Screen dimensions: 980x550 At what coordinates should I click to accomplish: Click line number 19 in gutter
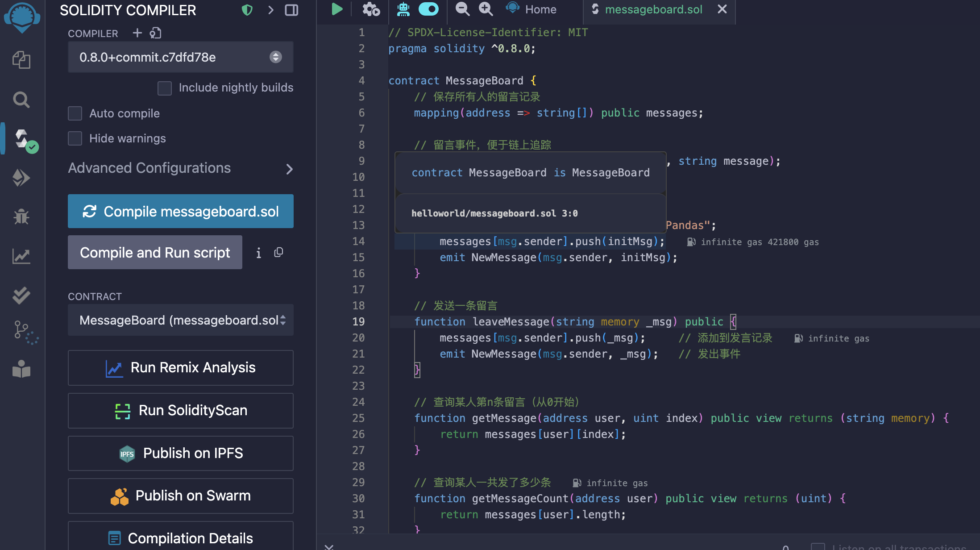(358, 322)
